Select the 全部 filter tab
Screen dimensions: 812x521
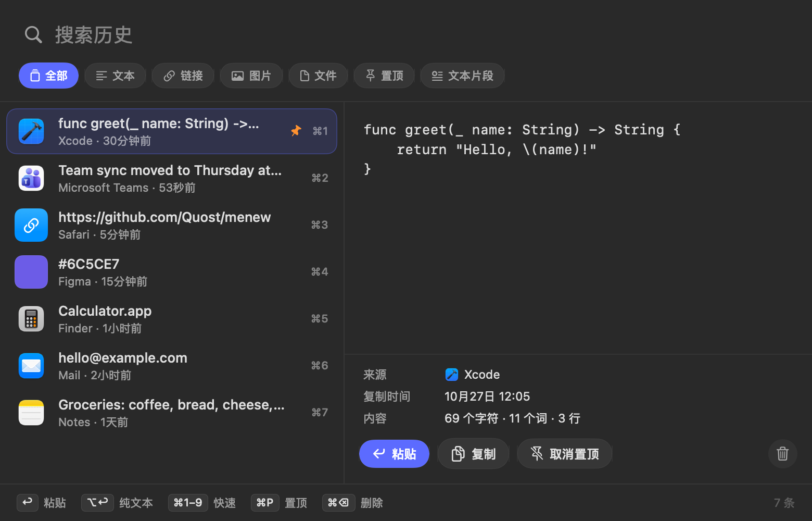(x=48, y=76)
